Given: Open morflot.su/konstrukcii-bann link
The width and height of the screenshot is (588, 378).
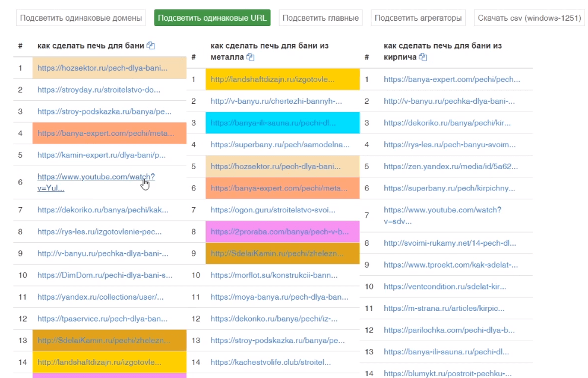Looking at the screenshot, I should tap(274, 275).
